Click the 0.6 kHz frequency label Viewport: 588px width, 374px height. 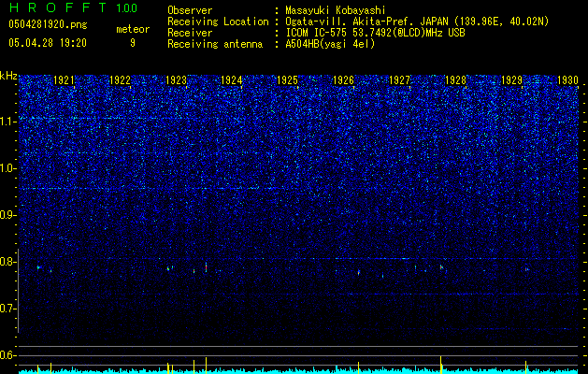8,355
